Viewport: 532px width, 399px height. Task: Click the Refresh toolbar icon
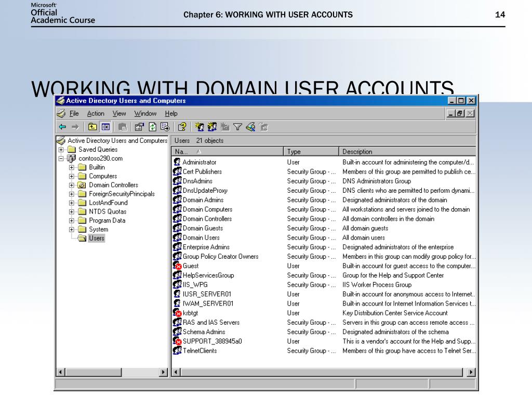tap(152, 127)
